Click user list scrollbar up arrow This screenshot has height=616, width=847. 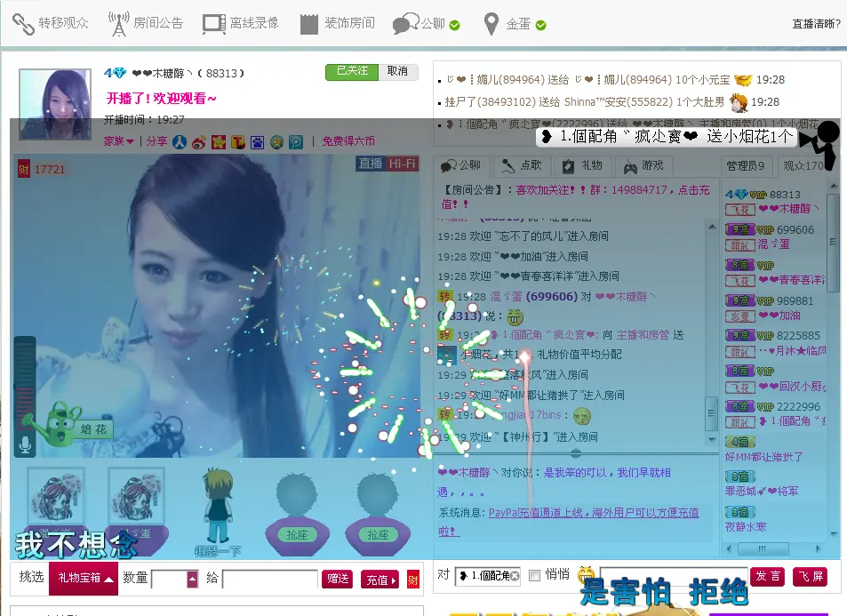(834, 186)
